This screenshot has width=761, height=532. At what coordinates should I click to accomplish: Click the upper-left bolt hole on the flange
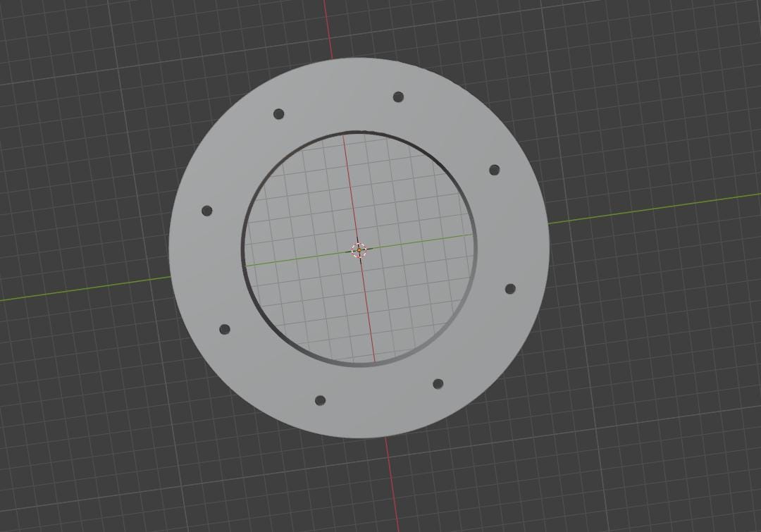(278, 114)
